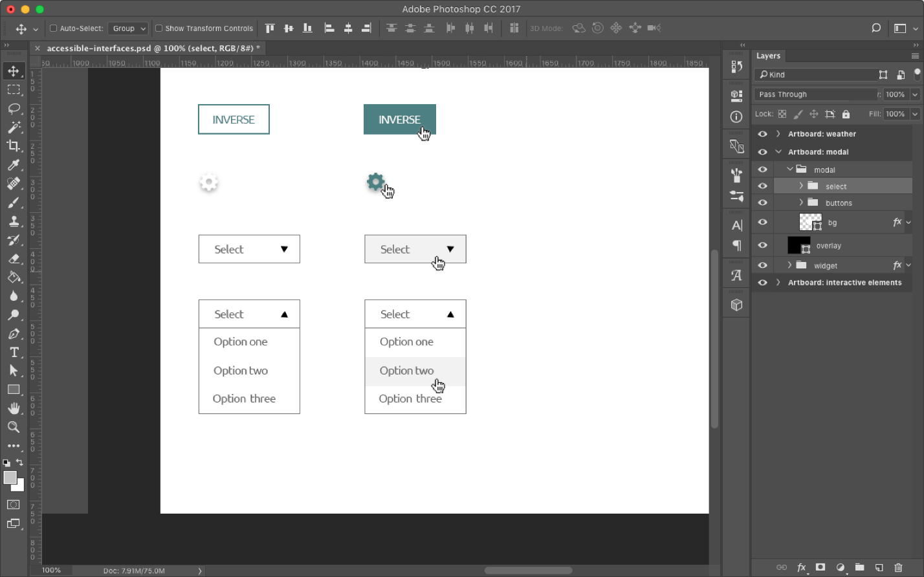
Task: Toggle layer filtering on or off
Action: point(916,74)
